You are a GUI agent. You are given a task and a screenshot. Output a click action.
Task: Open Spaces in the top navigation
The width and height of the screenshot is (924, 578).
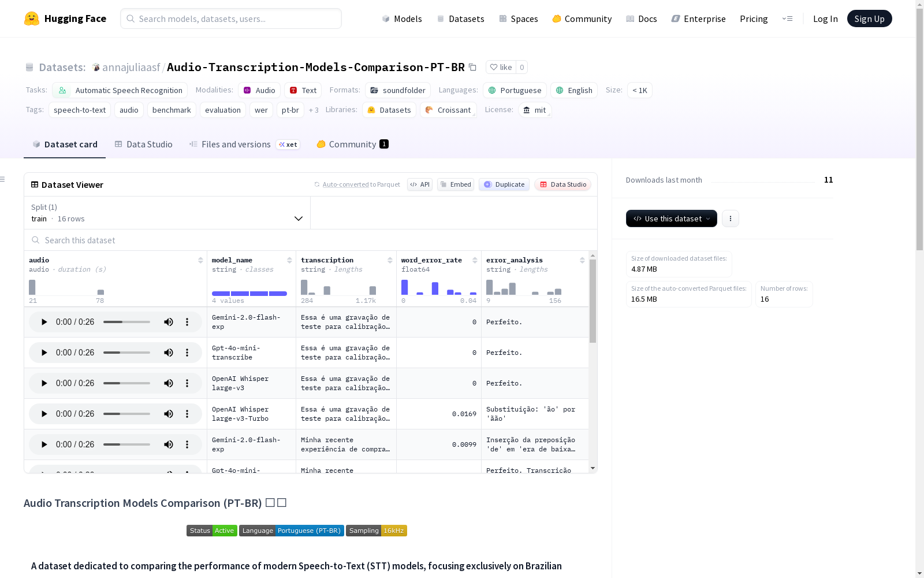(x=519, y=18)
